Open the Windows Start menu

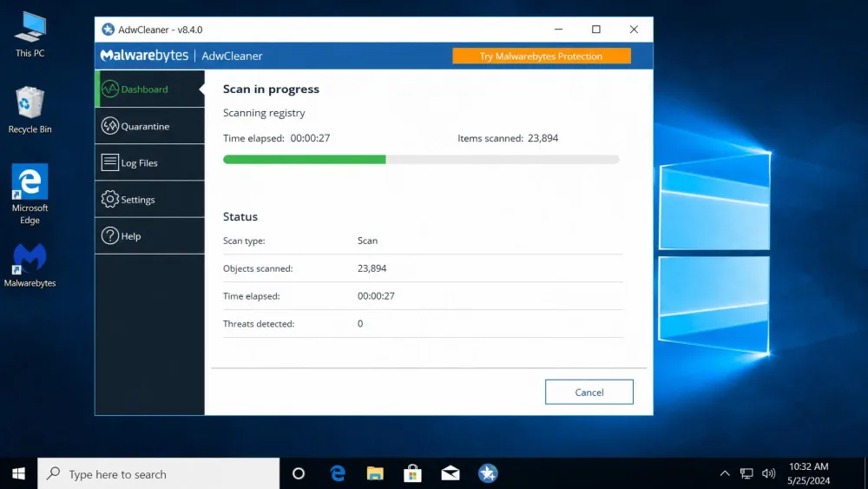pyautogui.click(x=18, y=473)
